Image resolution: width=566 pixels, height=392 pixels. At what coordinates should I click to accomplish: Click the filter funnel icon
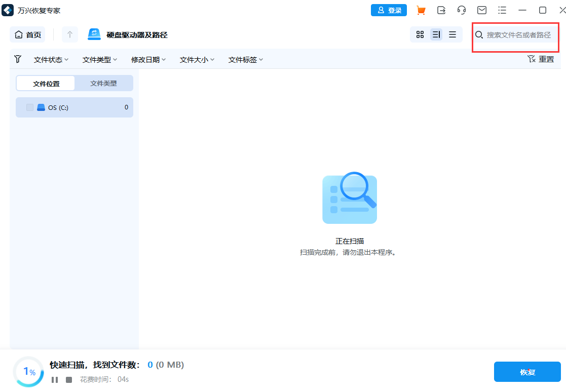pos(17,59)
